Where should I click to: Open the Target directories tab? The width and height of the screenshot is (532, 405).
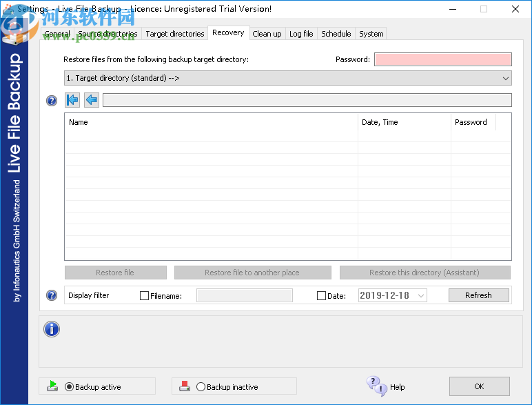(x=175, y=34)
